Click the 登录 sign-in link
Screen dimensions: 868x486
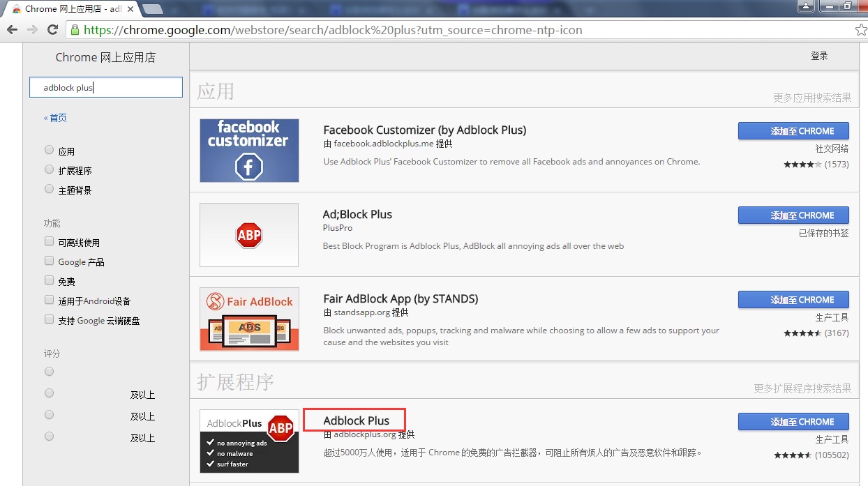pyautogui.click(x=819, y=56)
